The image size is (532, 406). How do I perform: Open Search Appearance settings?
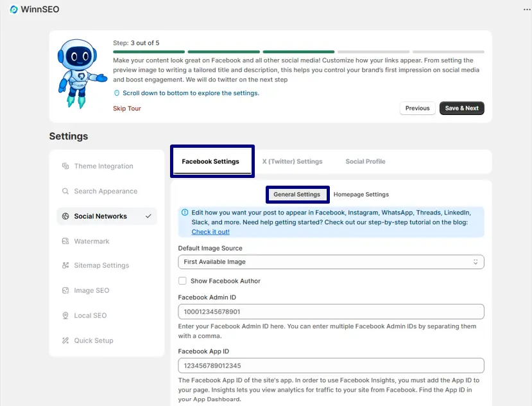point(107,191)
